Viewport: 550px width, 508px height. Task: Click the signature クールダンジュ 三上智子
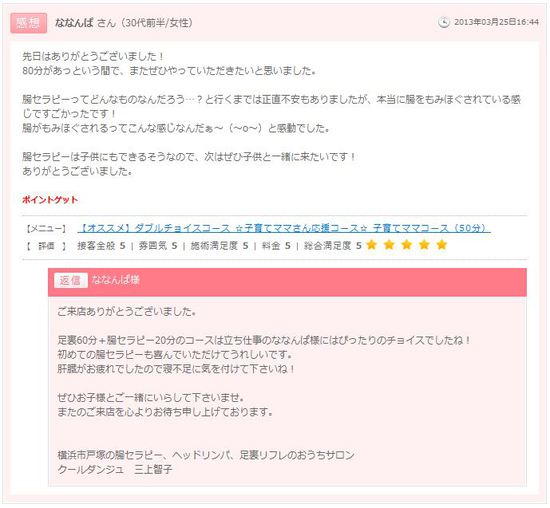click(115, 469)
